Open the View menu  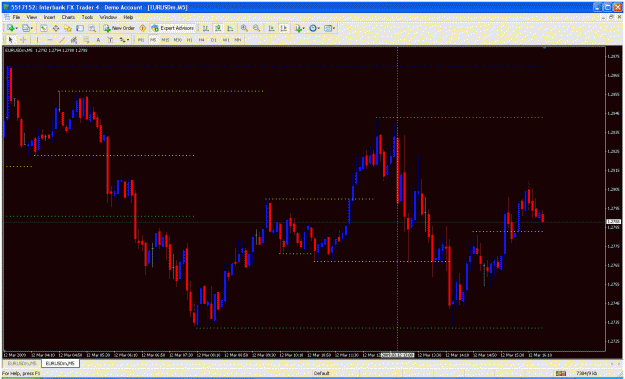click(x=31, y=17)
